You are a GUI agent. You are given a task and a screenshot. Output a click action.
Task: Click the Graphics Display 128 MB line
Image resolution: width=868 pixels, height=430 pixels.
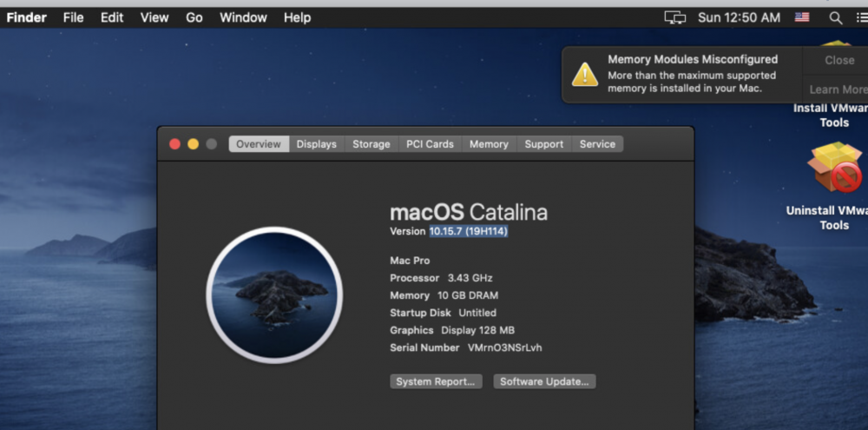point(452,331)
